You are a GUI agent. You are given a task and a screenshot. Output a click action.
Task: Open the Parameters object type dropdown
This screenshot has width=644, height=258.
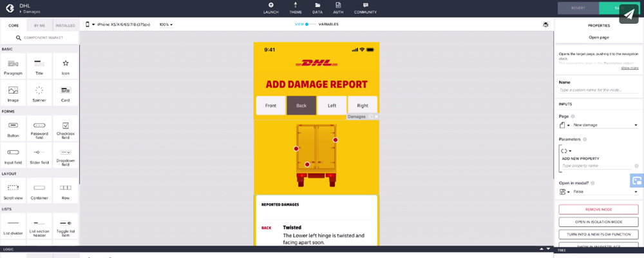[x=566, y=151]
